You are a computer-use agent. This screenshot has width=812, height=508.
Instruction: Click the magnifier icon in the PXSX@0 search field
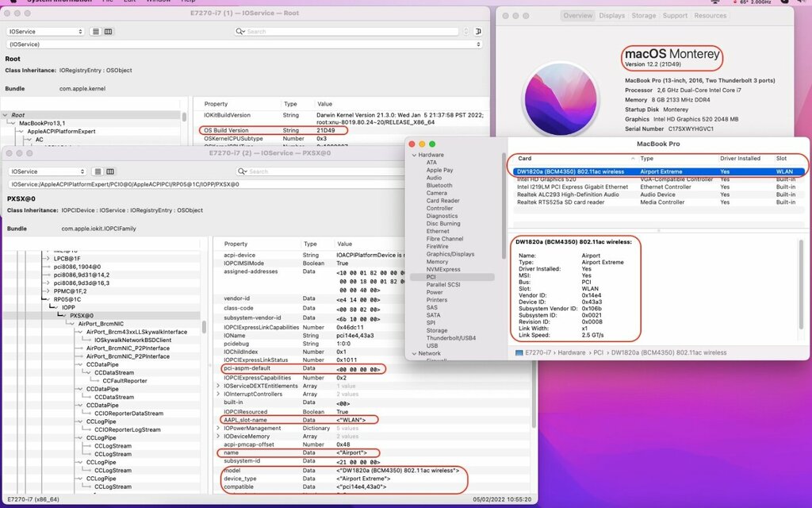[x=243, y=171]
